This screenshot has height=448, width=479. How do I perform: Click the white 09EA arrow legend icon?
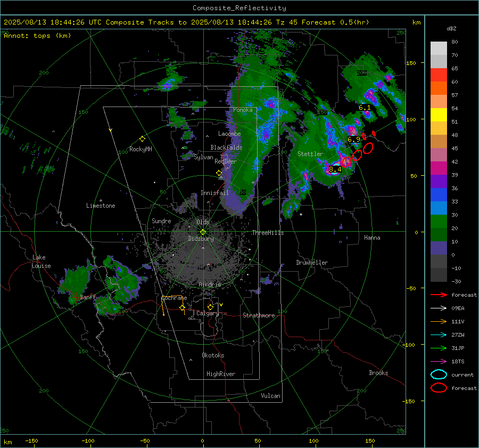439,308
